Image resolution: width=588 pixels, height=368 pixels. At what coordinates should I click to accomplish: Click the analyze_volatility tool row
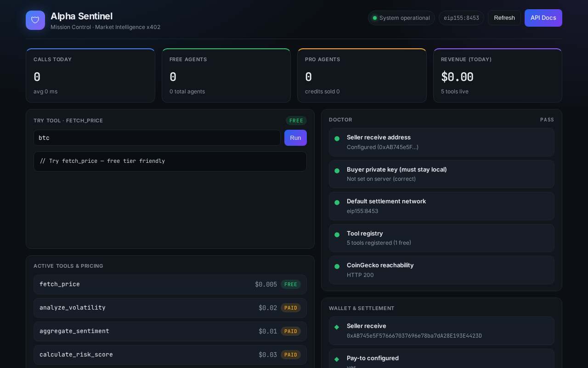click(170, 308)
